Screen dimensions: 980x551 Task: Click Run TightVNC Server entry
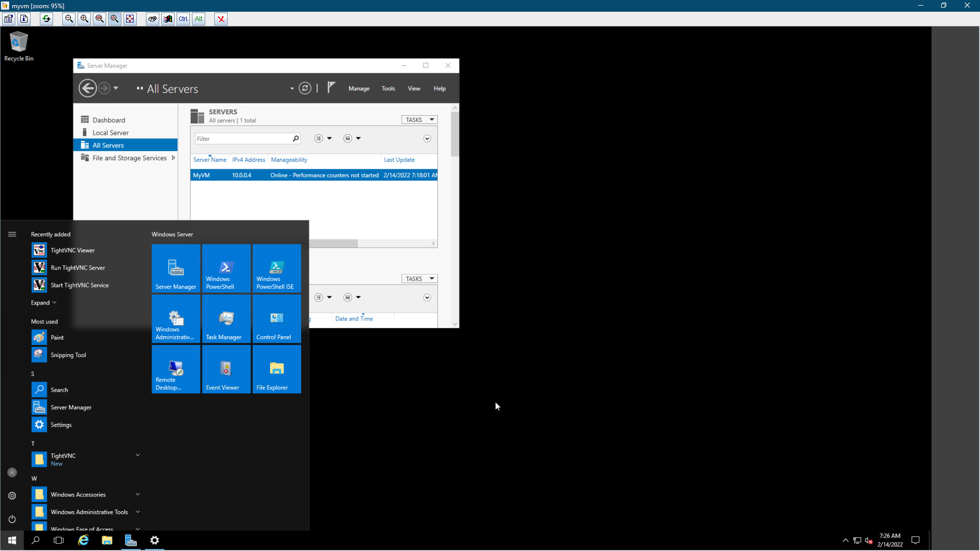87,268
